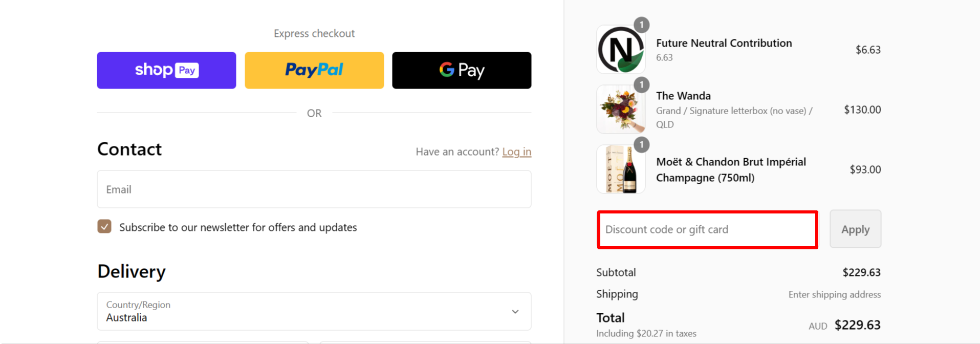Image resolution: width=980 pixels, height=344 pixels.
Task: Select The Wanda bouquet thumbnail
Action: 620,109
